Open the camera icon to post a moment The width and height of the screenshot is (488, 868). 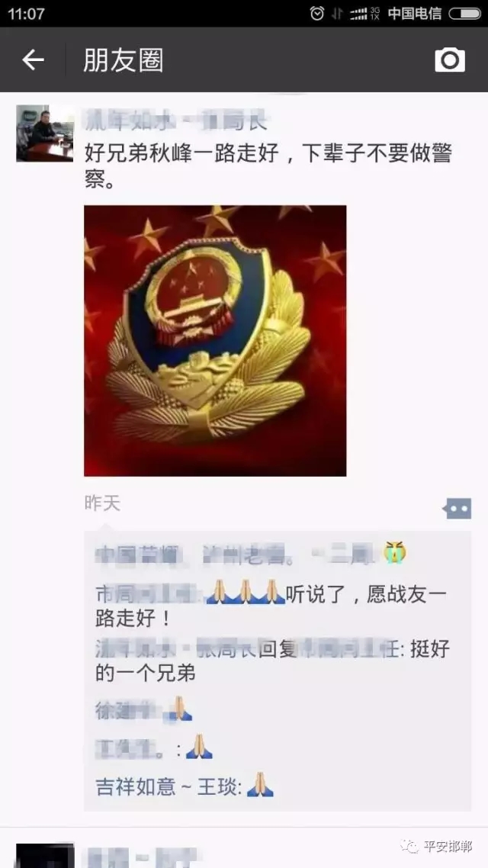450,59
